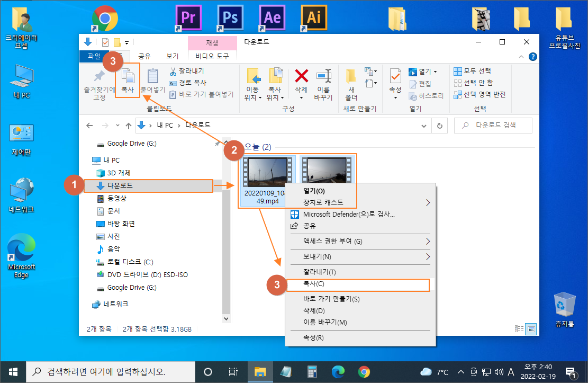Expand Cast to Device (장치로 캐스트) submenu
Screen dimensions: 588x383
click(x=360, y=202)
